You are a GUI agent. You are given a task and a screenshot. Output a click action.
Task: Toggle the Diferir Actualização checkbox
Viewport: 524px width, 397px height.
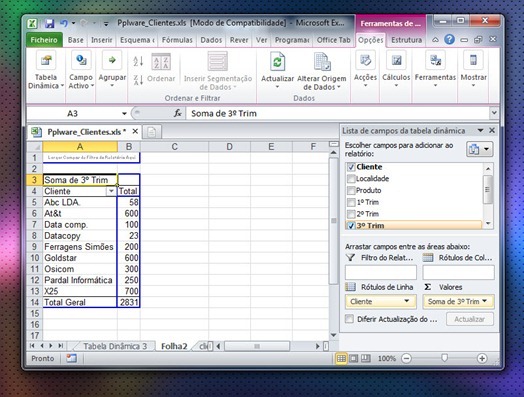pyautogui.click(x=349, y=319)
